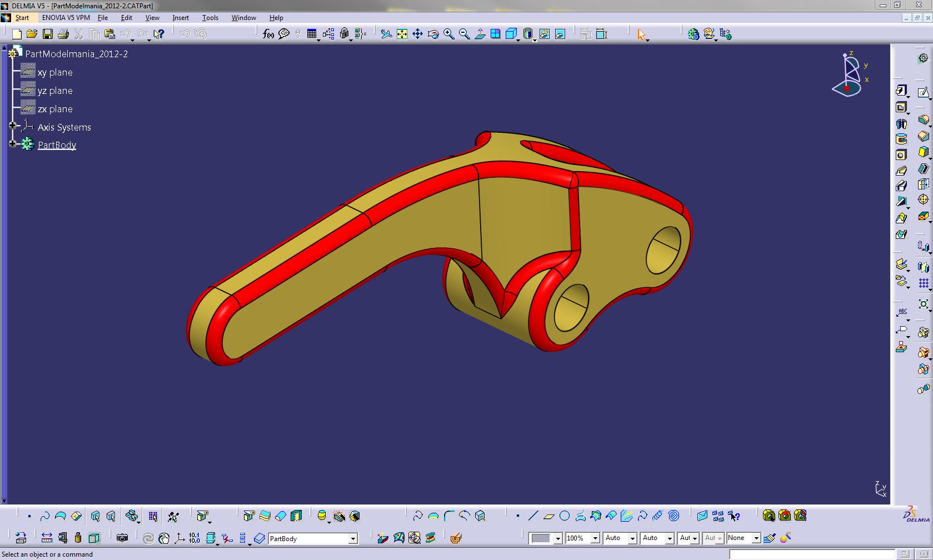Open the Help menu

[x=276, y=18]
